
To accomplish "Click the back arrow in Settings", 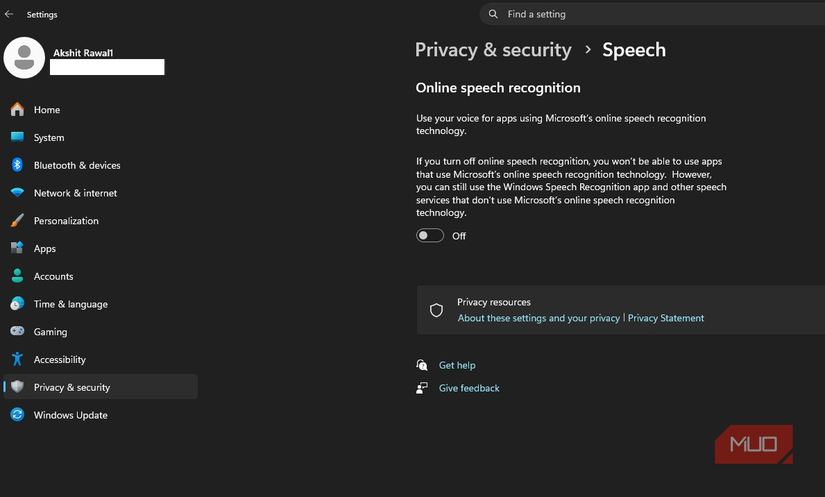I will pyautogui.click(x=9, y=14).
